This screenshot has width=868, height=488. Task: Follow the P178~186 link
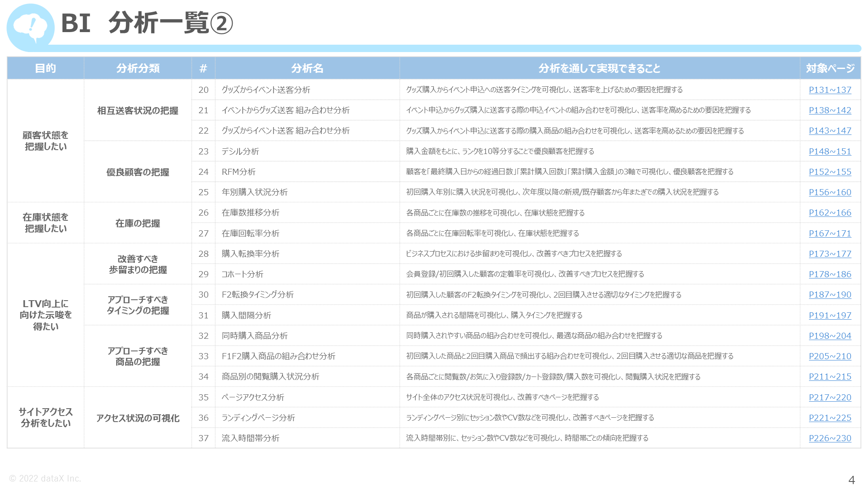tap(830, 274)
